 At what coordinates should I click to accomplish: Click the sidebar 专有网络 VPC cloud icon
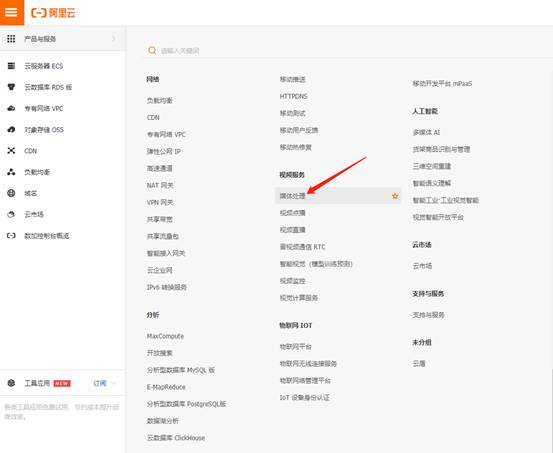11,108
